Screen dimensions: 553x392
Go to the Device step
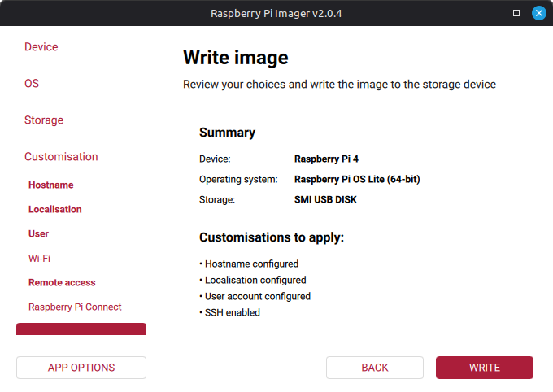tap(41, 47)
